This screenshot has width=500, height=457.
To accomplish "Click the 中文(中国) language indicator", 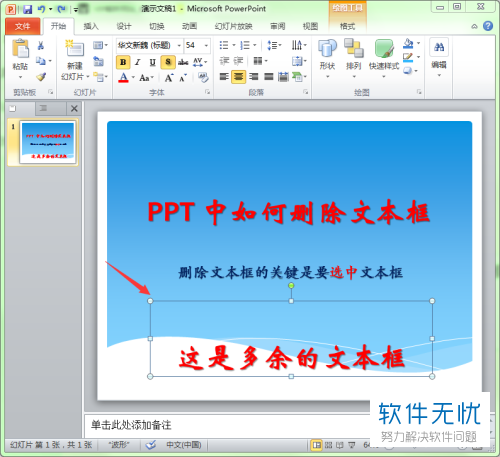I will tap(184, 445).
